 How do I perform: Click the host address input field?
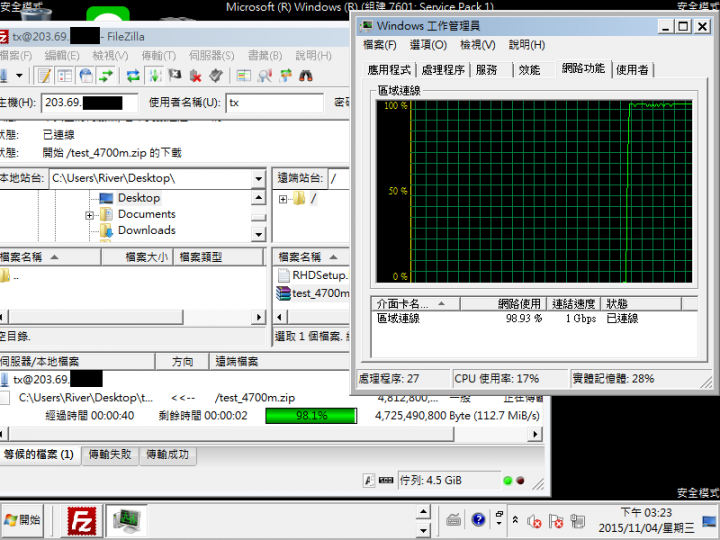(x=90, y=102)
